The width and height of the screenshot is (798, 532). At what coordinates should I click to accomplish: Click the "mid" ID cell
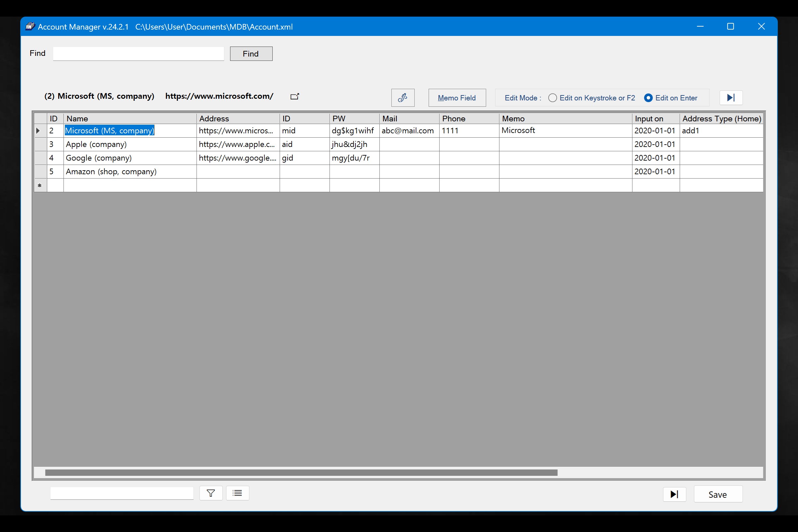click(305, 131)
